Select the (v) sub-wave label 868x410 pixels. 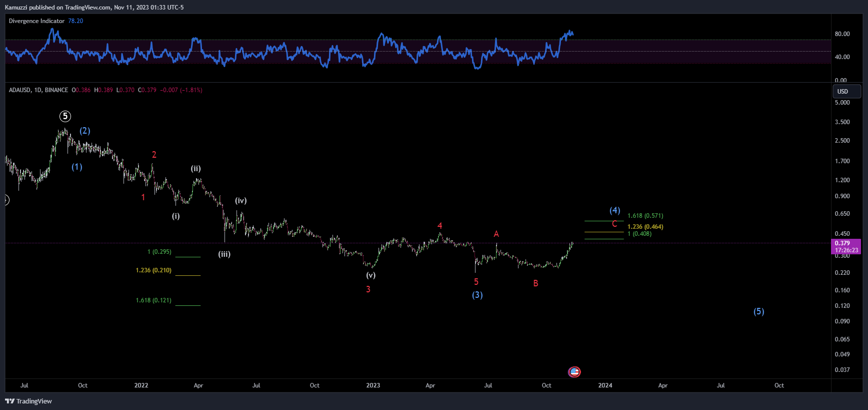(370, 275)
